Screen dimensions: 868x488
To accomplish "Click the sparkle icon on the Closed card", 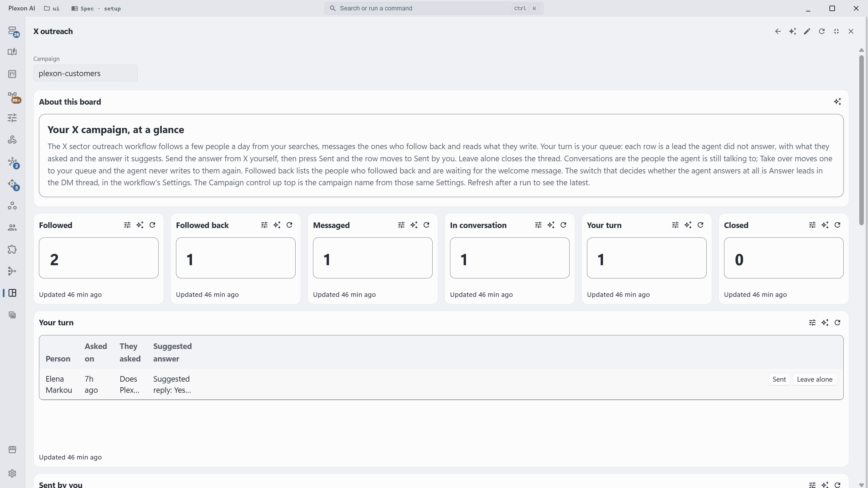I will point(825,225).
